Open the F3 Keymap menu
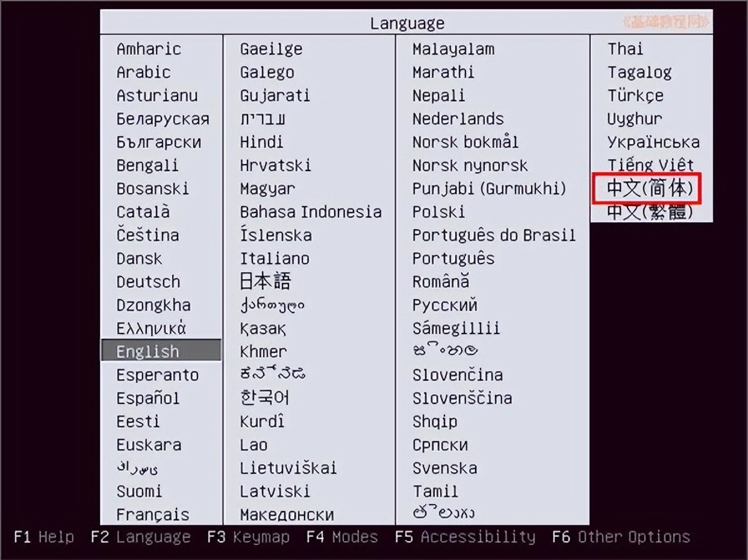 [x=249, y=537]
